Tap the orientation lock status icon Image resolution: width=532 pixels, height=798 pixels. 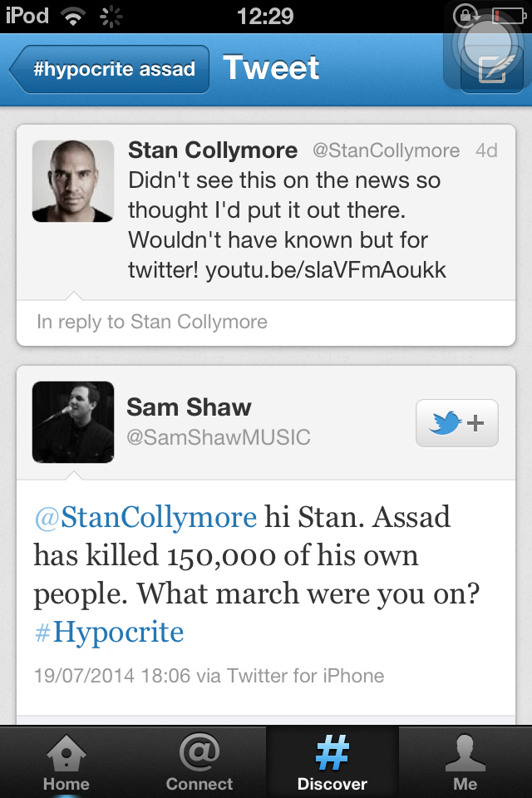(x=465, y=16)
